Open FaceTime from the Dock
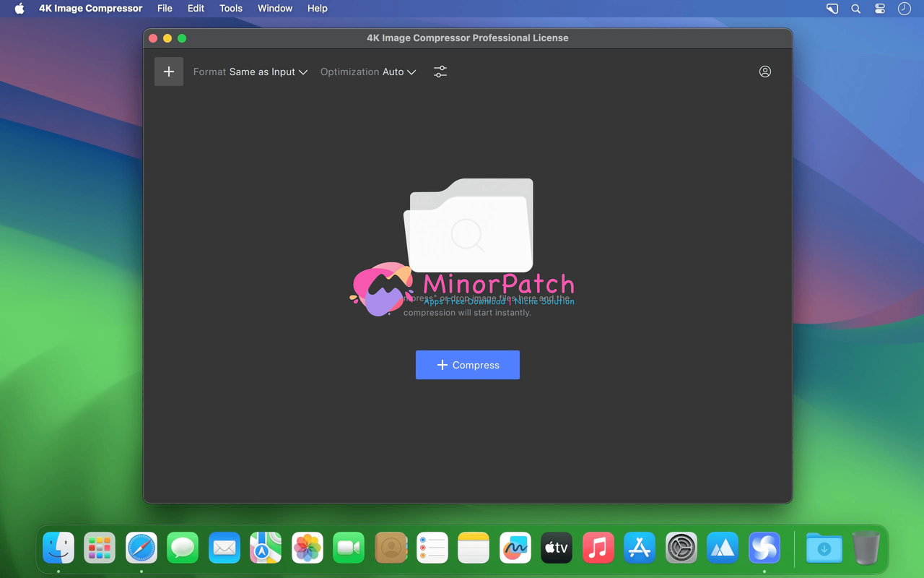The image size is (924, 578). 349,548
